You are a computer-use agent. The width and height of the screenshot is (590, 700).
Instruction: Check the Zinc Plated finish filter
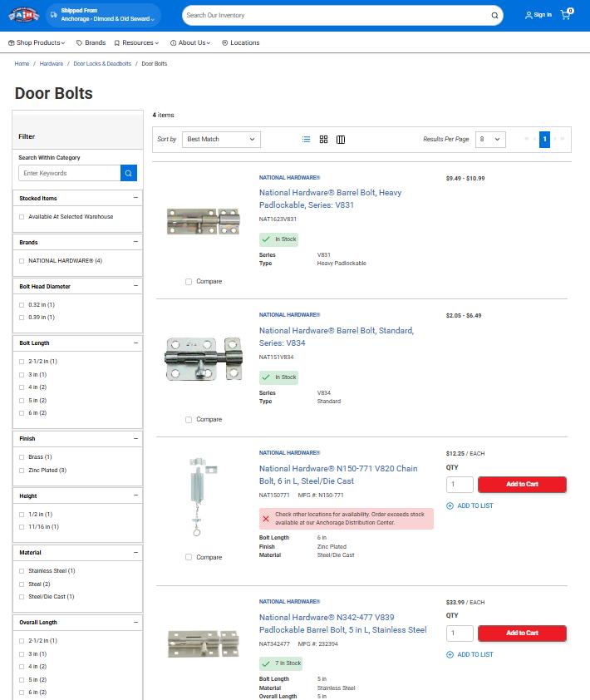22,471
